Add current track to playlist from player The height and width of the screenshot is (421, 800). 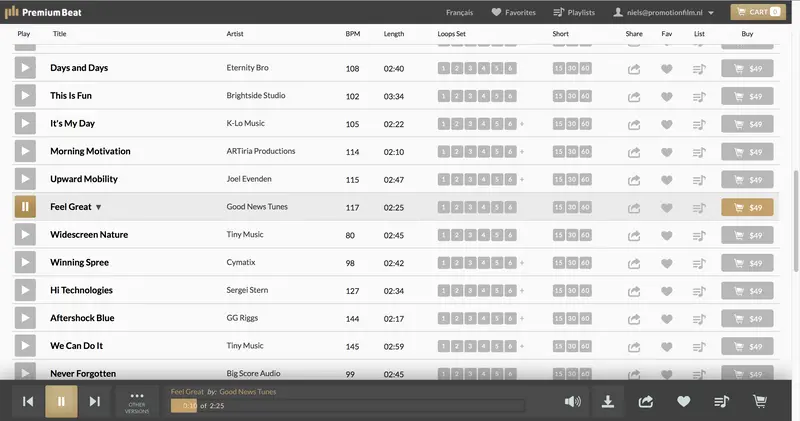[721, 402]
